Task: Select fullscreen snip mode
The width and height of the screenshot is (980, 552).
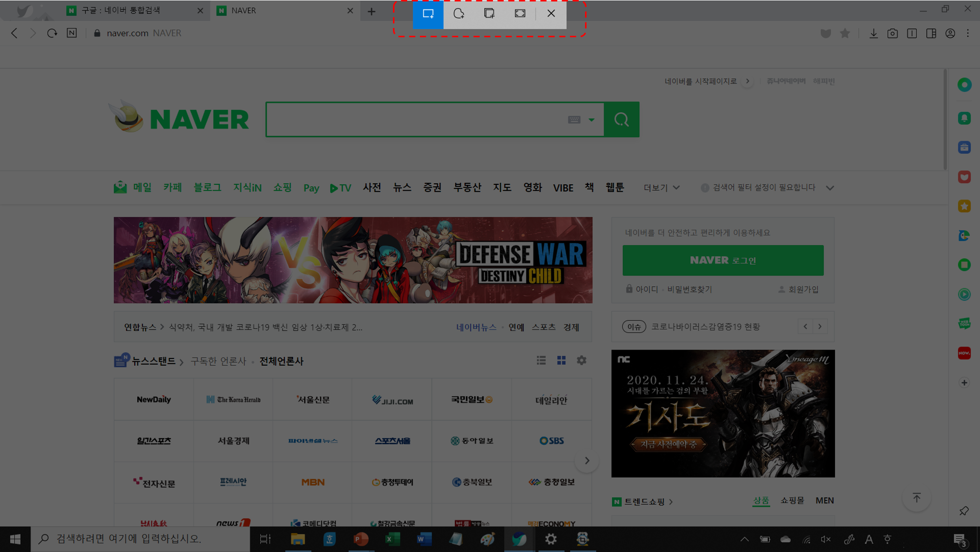Action: [x=520, y=14]
